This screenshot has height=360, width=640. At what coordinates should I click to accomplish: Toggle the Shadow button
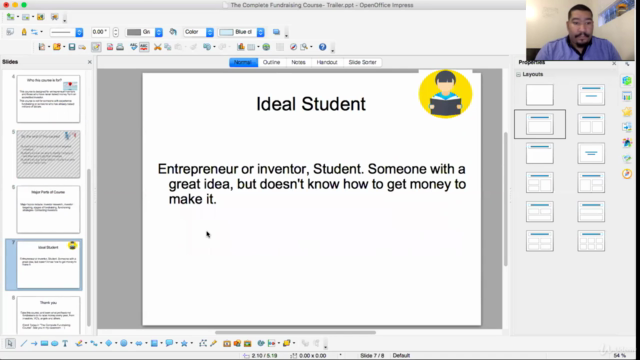(x=276, y=32)
